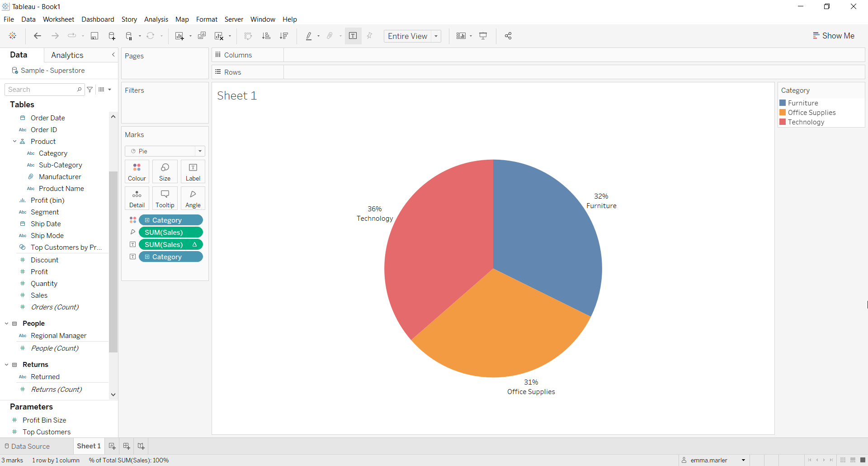Viewport: 868px width, 466px height.
Task: Open the Data Source tab
Action: 30,446
